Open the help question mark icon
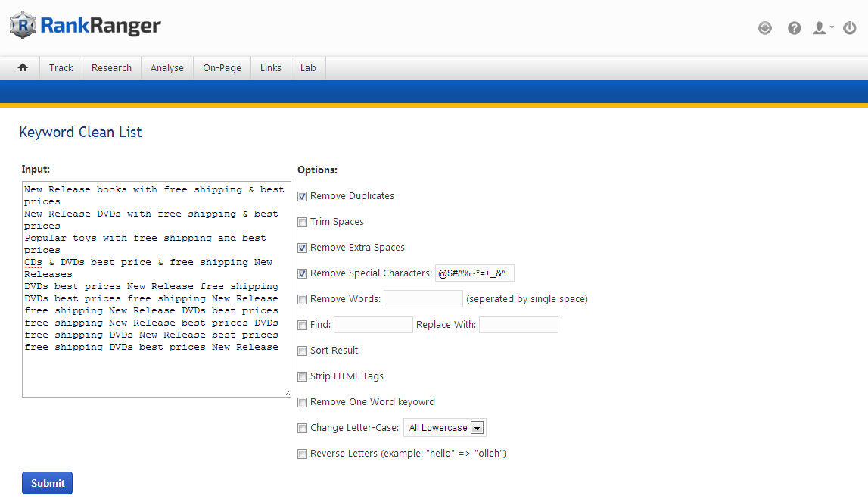The width and height of the screenshot is (868, 499). (794, 28)
